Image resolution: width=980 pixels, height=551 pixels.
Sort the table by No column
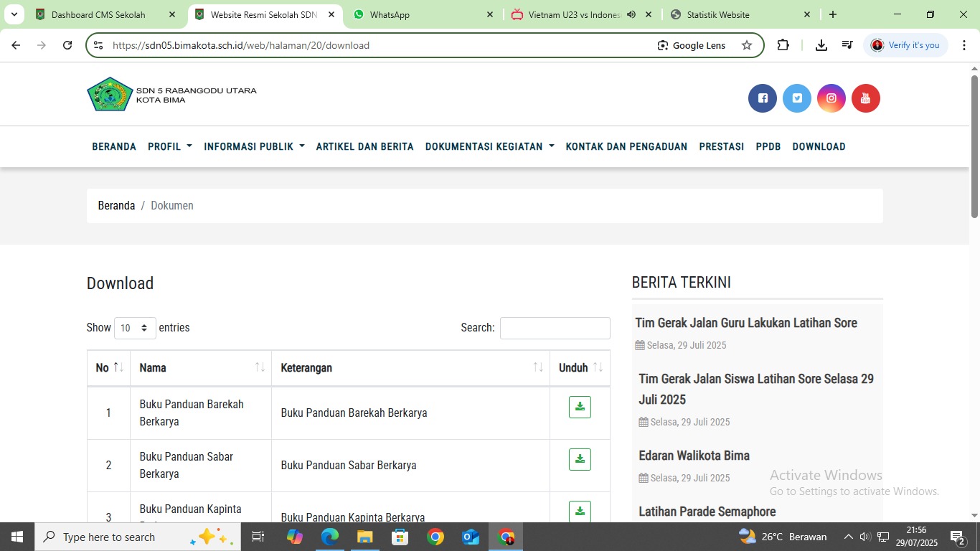pos(109,368)
